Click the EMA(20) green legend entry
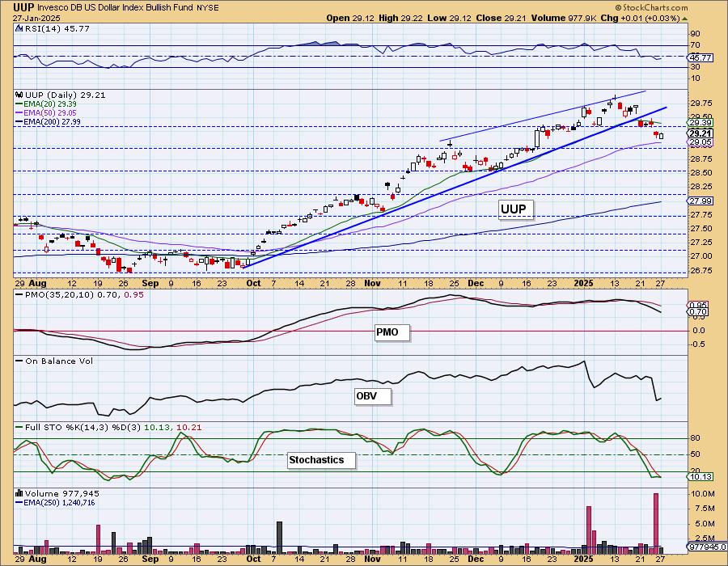The image size is (728, 566). pos(45,104)
